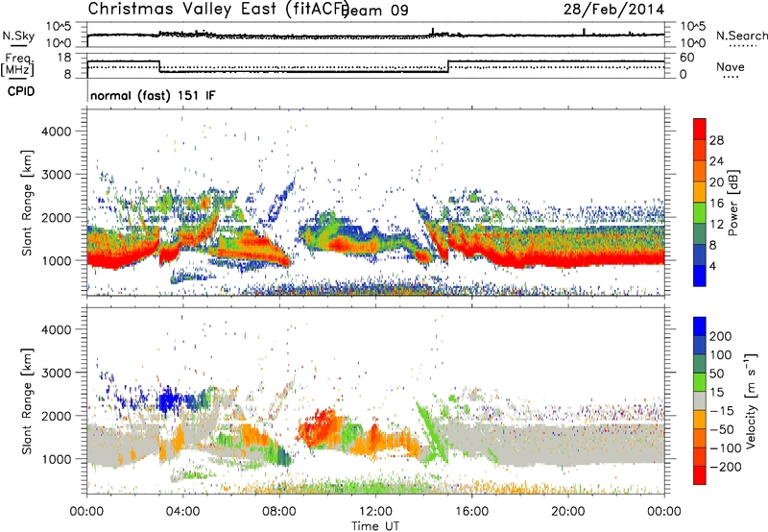The height and width of the screenshot is (532, 768).
Task: Click the 18 tick on frequency axis
Action: 63,58
